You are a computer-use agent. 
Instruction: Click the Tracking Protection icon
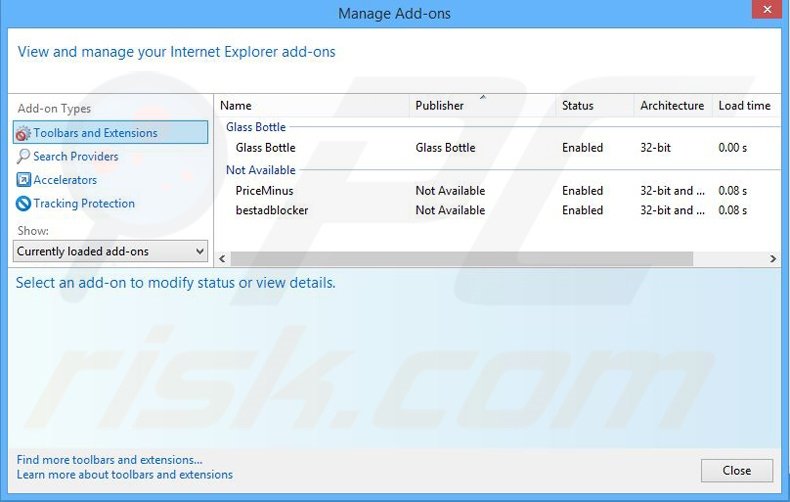pyautogui.click(x=24, y=204)
